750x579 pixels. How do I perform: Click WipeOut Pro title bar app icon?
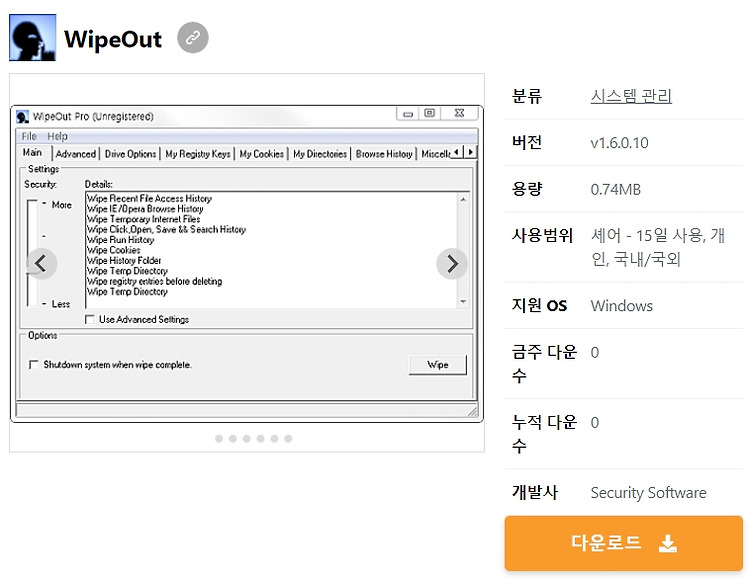tap(22, 116)
